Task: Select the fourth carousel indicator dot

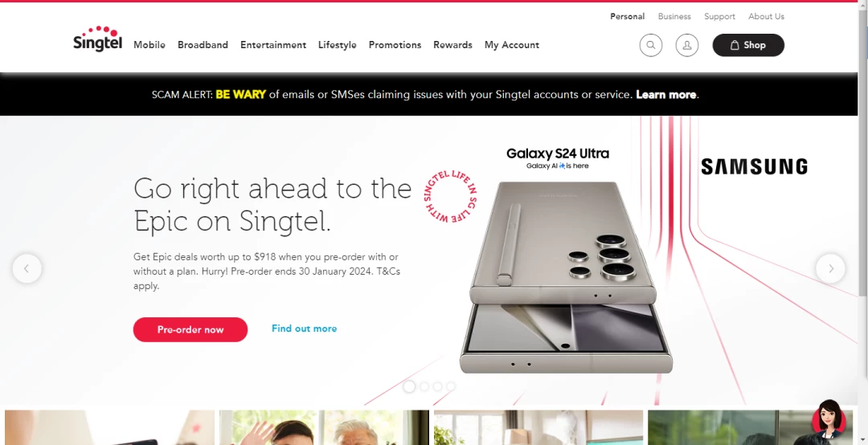Action: (x=451, y=386)
